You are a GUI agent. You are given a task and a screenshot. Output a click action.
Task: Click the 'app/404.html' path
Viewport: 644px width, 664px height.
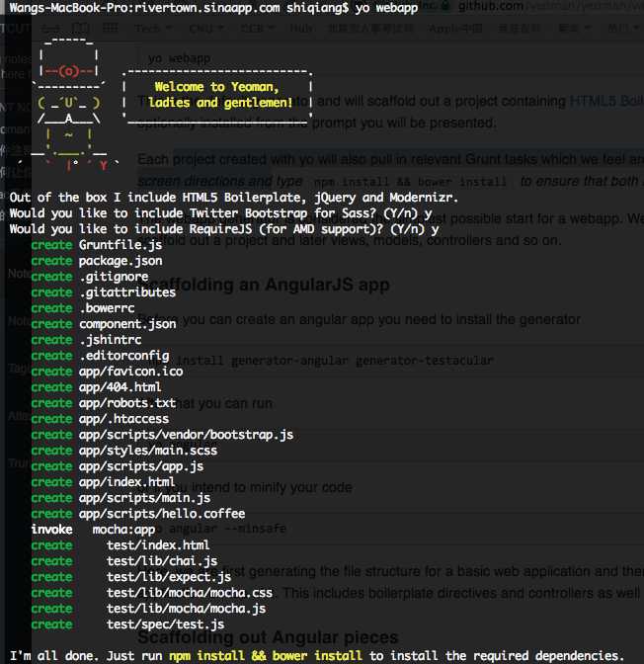coord(120,387)
